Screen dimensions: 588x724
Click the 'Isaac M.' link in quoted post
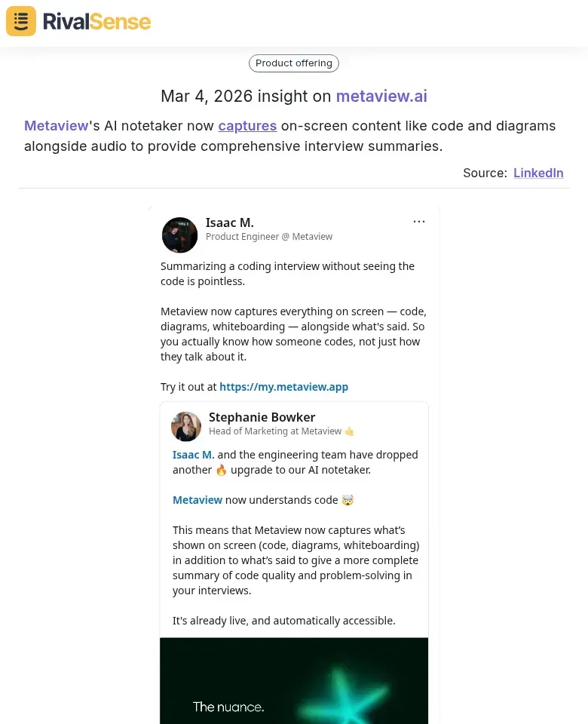pos(193,455)
